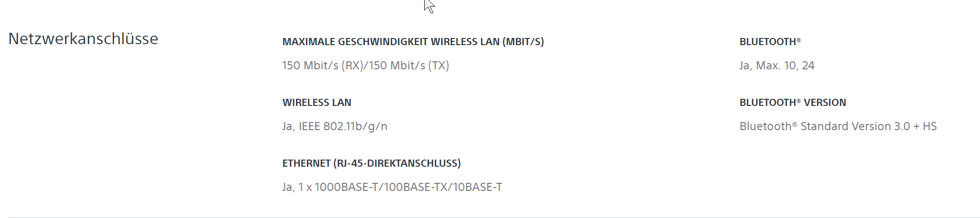Click Bluetooth Standard Version 3.0 + HS text

pos(838,126)
